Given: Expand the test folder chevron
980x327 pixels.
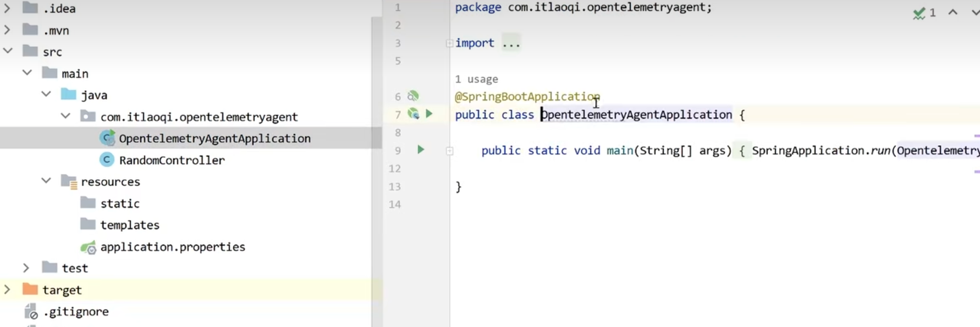Looking at the screenshot, I should [26, 268].
